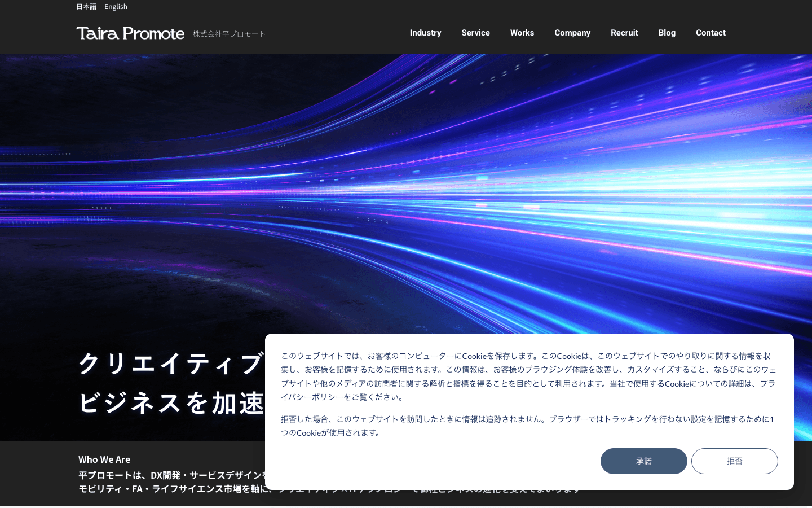
Task: Accept cookies with the 承諾 button
Action: [644, 461]
